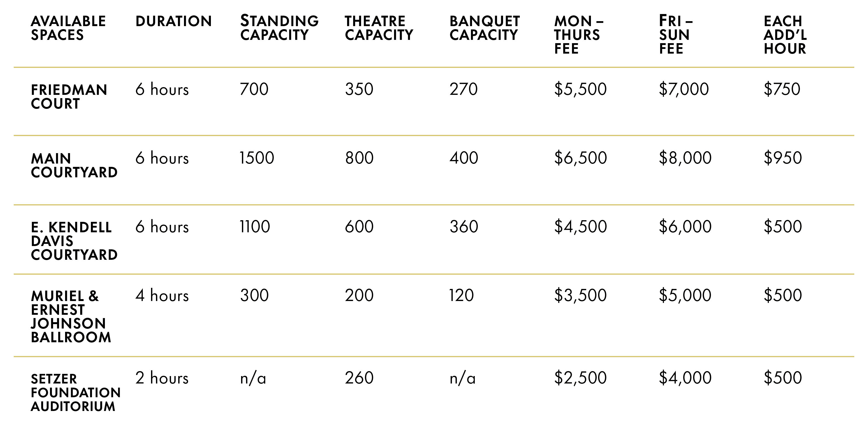Screen dimensions: 868x425
Task: Select the $2,500 auditorium weekday fee
Action: coord(580,377)
